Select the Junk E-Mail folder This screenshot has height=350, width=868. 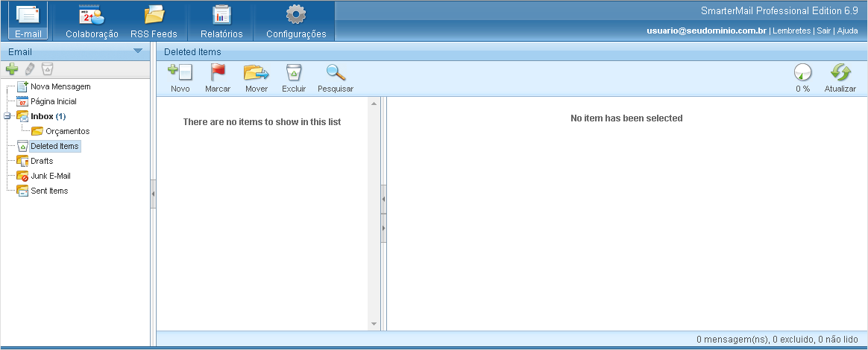50,176
